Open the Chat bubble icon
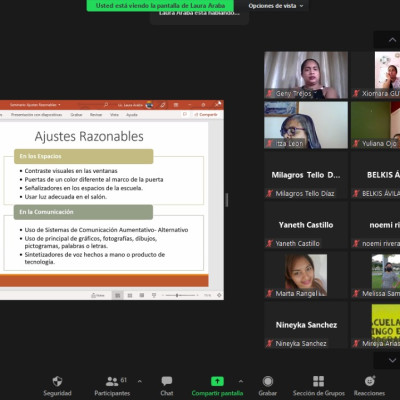This screenshot has width=400, height=400. pyautogui.click(x=167, y=381)
